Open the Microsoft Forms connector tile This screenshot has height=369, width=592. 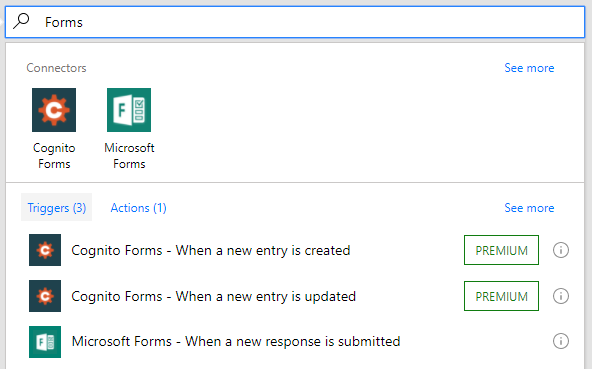[129, 110]
